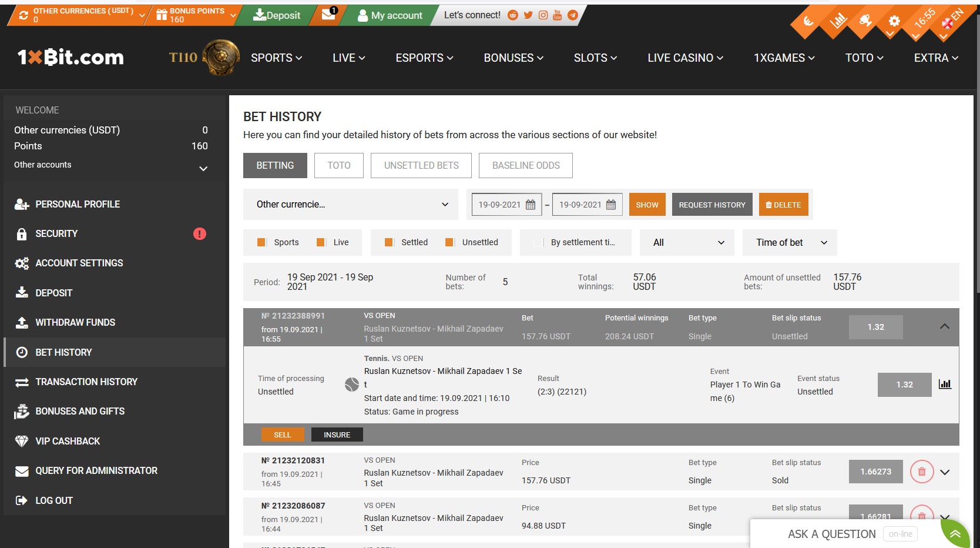Toggle the Settled checkbox filter
980x548 pixels.
pyautogui.click(x=389, y=242)
